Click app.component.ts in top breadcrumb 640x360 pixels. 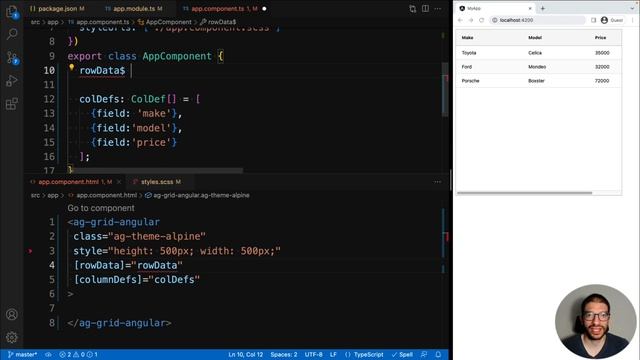pos(102,22)
